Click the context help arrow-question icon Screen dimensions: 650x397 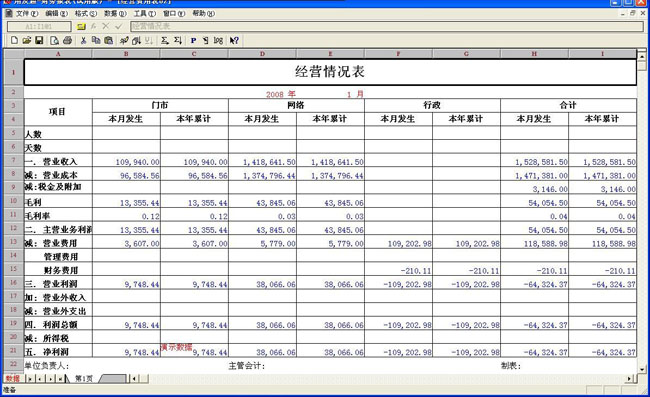(x=234, y=40)
